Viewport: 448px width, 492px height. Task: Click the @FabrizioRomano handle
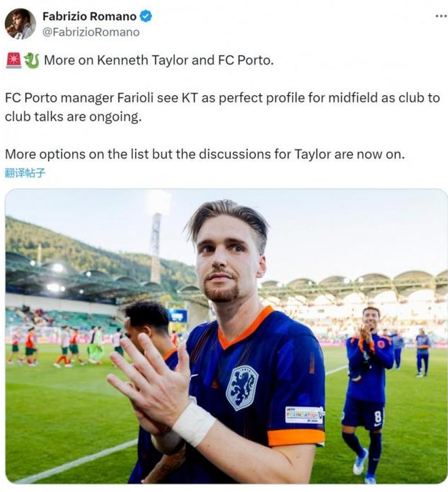(91, 32)
